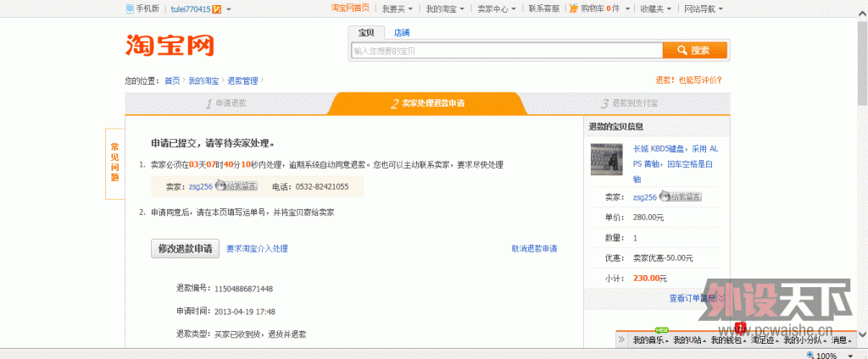Viewport: 868px width, 359px height.
Task: Click step 3 退款到支付宝 tab
Action: pyautogui.click(x=630, y=103)
